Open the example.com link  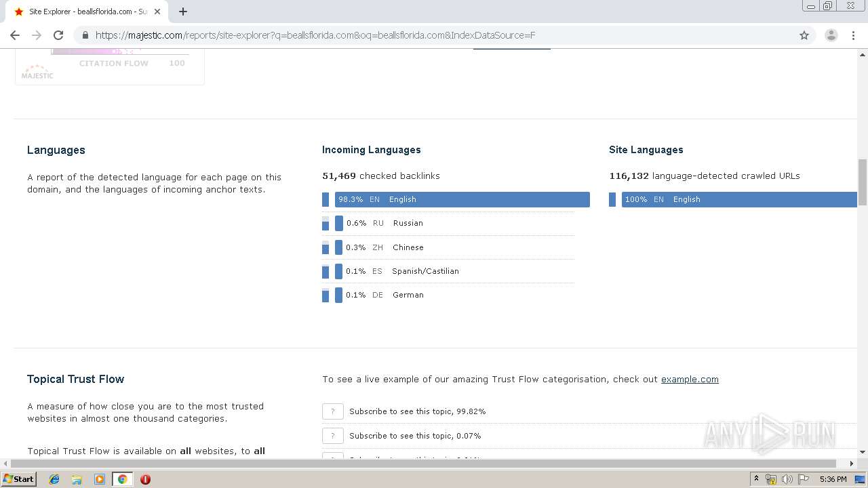pos(690,380)
